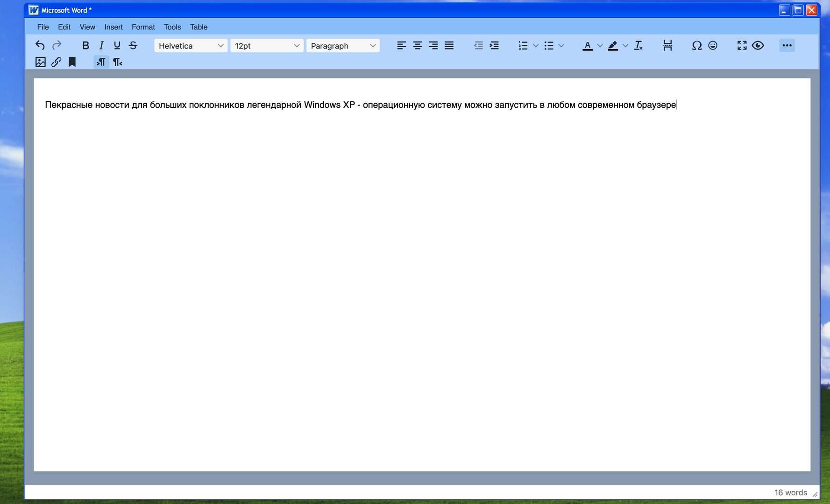Viewport: 830px width, 504px height.
Task: Minimize the Microsoft Word window
Action: click(x=785, y=10)
